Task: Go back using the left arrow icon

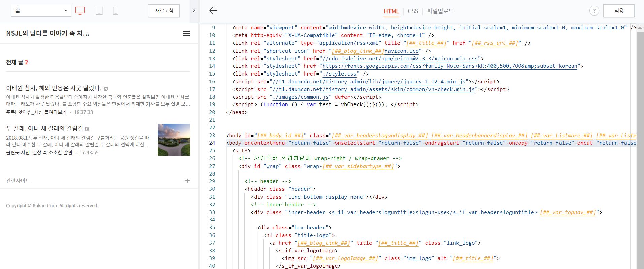Action: (x=213, y=11)
